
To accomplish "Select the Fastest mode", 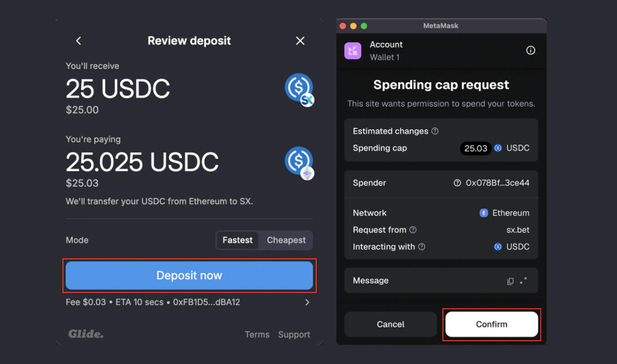I will pos(237,240).
